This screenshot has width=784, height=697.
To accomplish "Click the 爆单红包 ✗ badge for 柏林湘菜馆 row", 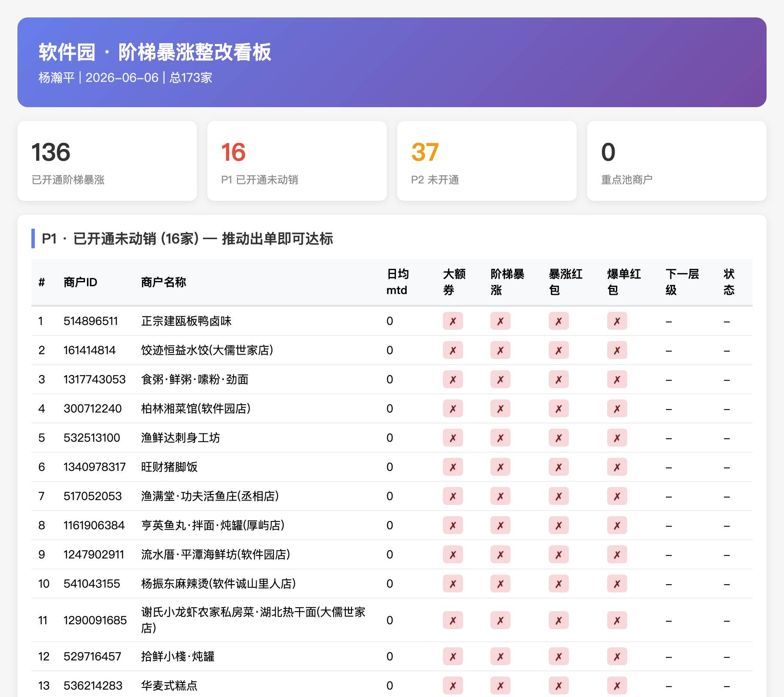I will click(x=617, y=409).
